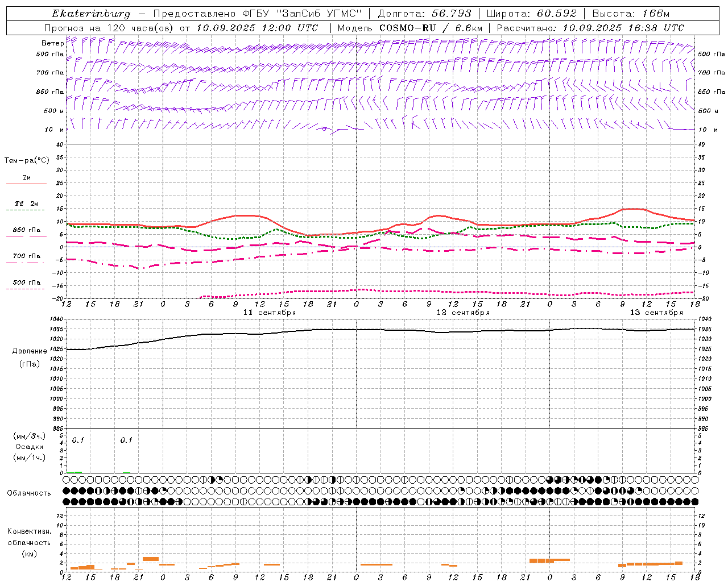Click the forecast start time 10.09.2025 12:00 UTC
Image resolution: width=728 pixels, height=582 pixels.
click(x=257, y=28)
